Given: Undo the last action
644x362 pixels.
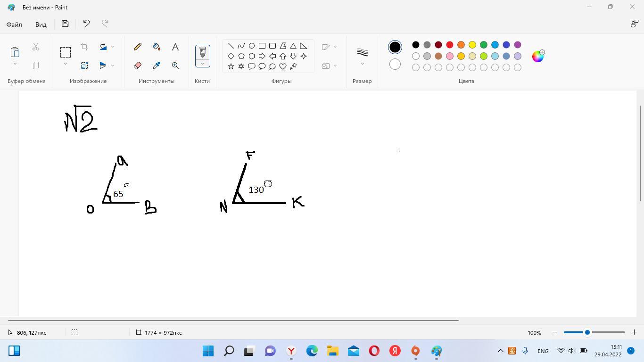Looking at the screenshot, I should point(86,24).
